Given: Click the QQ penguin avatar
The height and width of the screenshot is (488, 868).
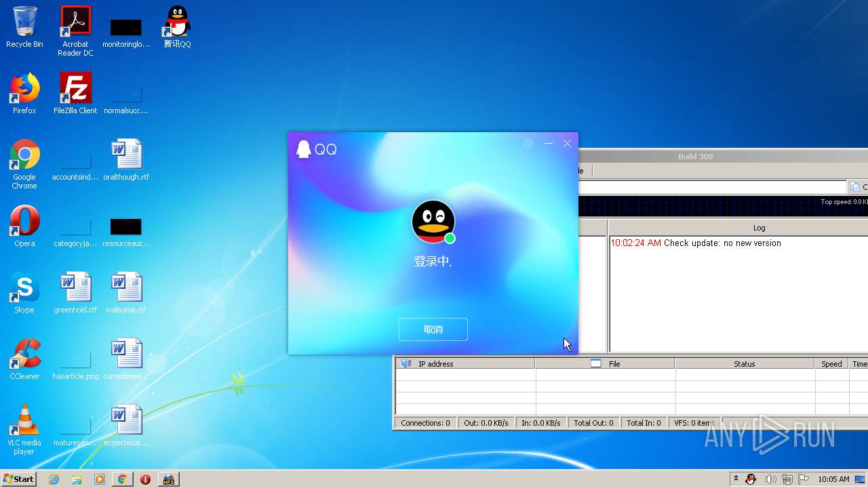Looking at the screenshot, I should [433, 222].
